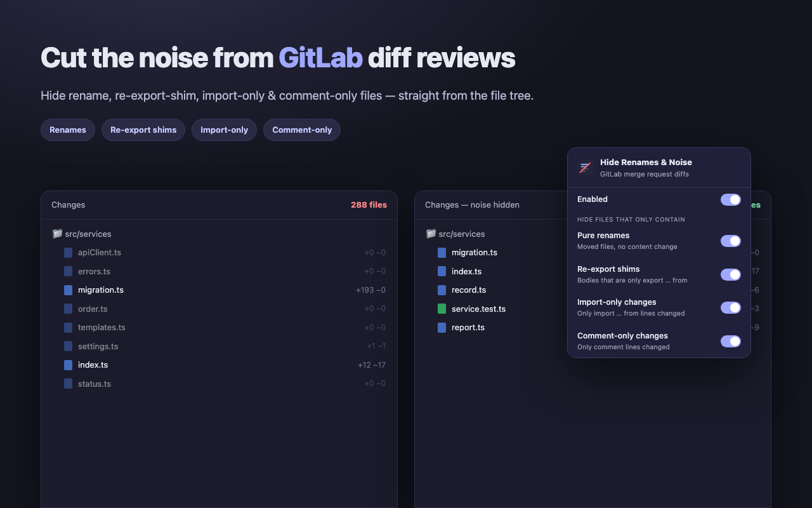Image resolution: width=812 pixels, height=508 pixels.
Task: Click the index.ts file icon in the 288 files panel
Action: [x=68, y=365]
